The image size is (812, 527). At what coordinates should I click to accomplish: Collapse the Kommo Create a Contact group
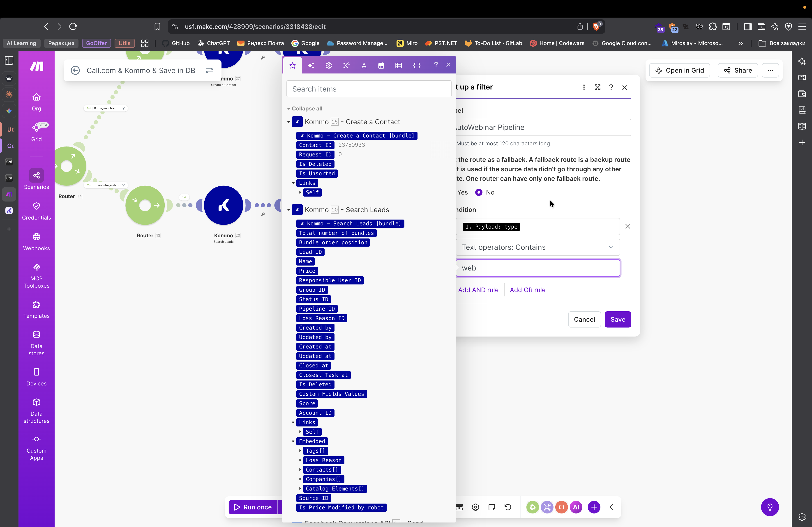289,122
